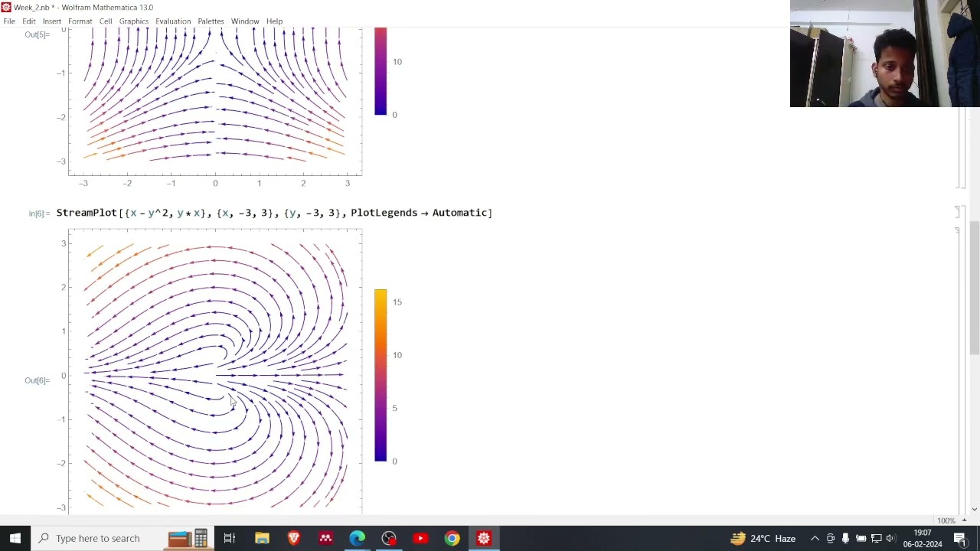
Task: Open the Help menu
Action: tap(274, 21)
